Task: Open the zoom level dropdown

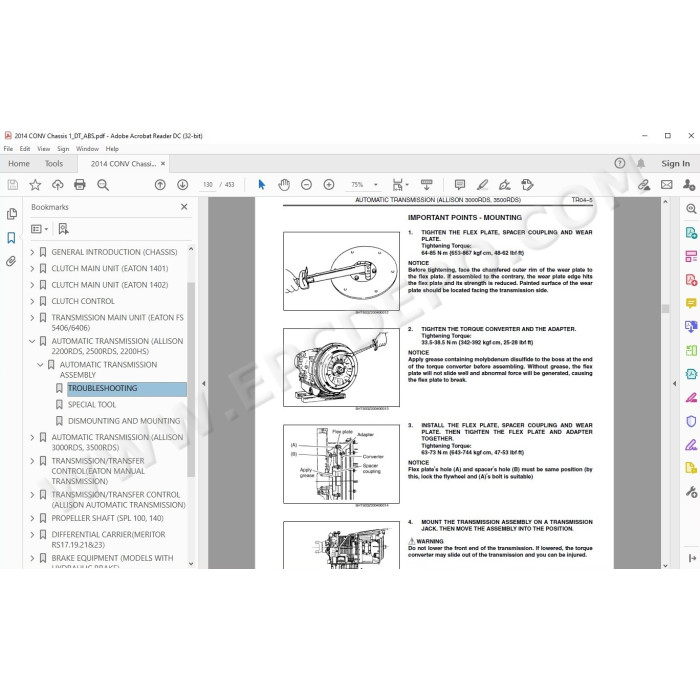Action: 375,184
